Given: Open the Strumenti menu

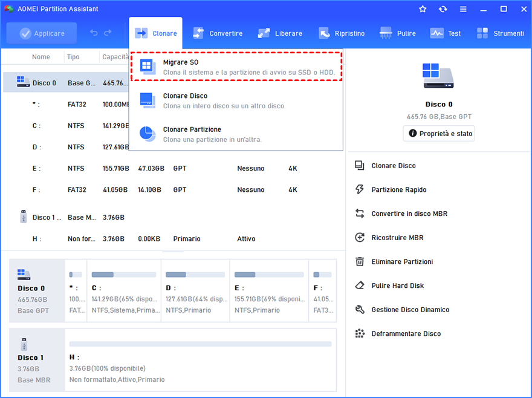Looking at the screenshot, I should (x=500, y=33).
